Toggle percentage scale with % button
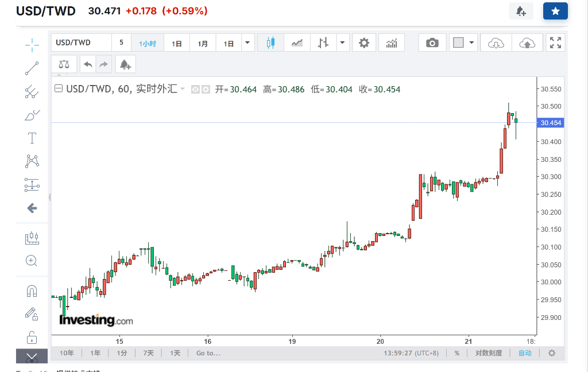This screenshot has width=588, height=372. coord(457,353)
